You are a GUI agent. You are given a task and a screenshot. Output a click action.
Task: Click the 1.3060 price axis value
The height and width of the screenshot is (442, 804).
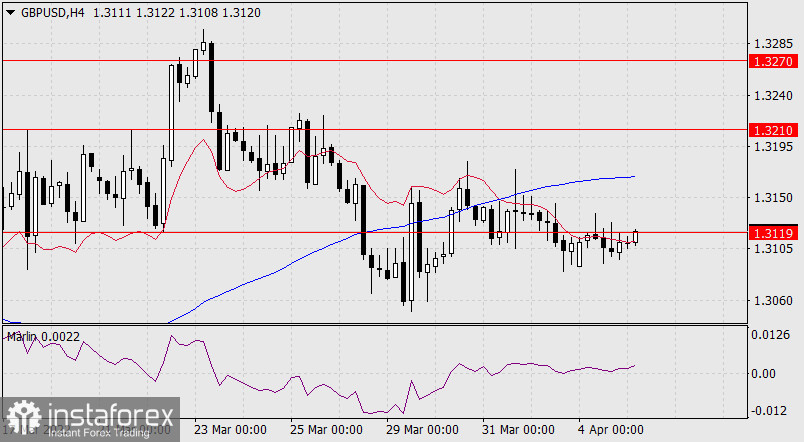tap(773, 300)
